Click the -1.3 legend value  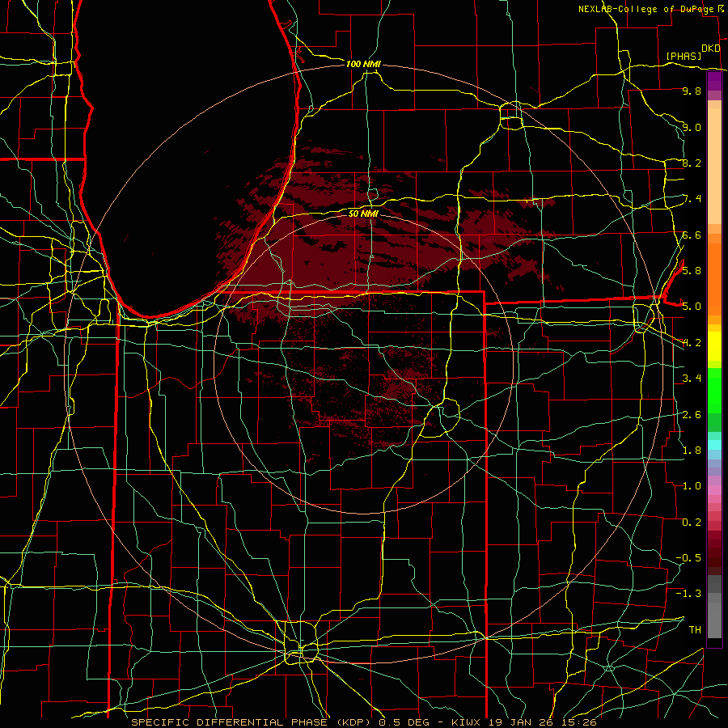pos(688,594)
